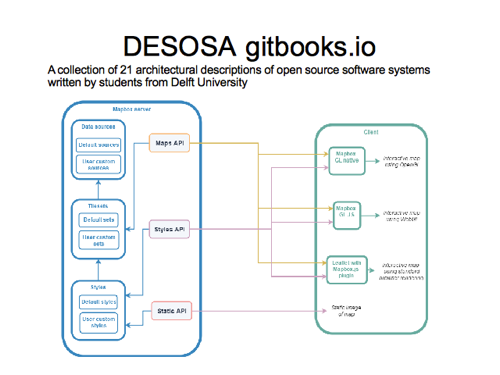Select the Styles API box
500x375 pixels.
point(169,229)
